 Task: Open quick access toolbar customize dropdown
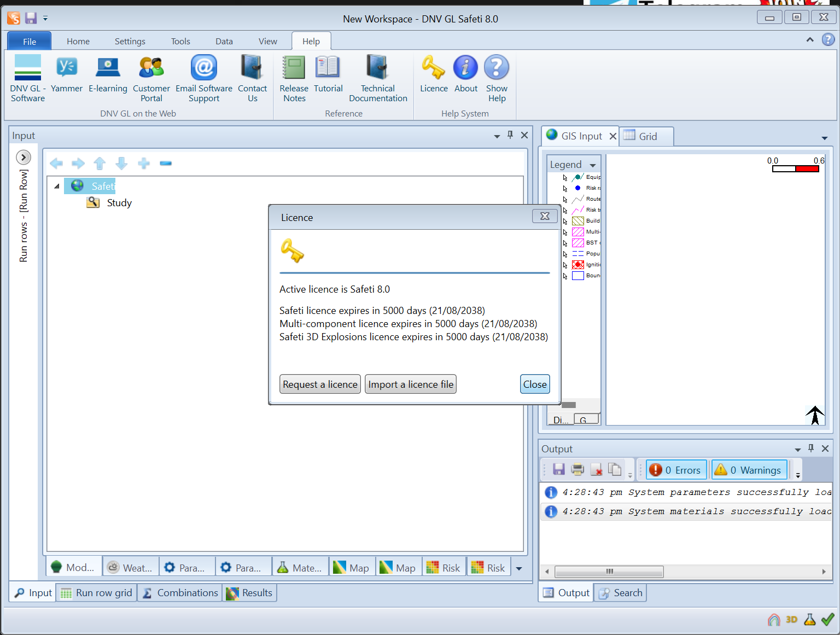[45, 19]
